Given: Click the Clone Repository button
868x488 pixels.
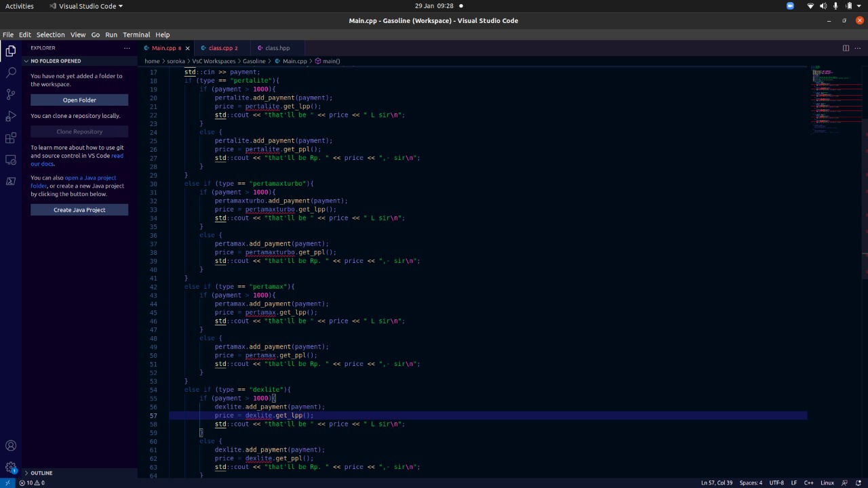Looking at the screenshot, I should tap(79, 132).
